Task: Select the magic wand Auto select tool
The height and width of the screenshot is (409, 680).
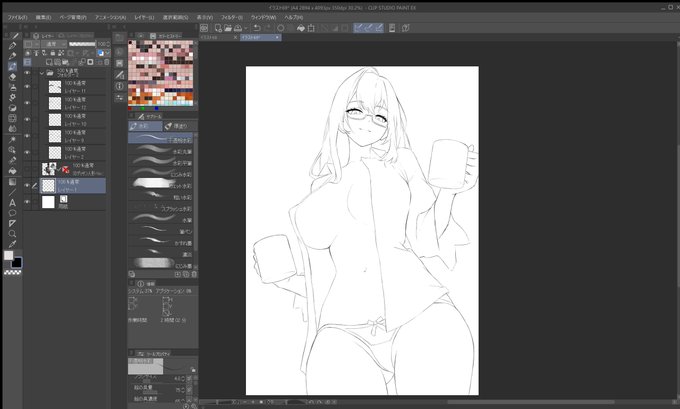Action: point(13,140)
